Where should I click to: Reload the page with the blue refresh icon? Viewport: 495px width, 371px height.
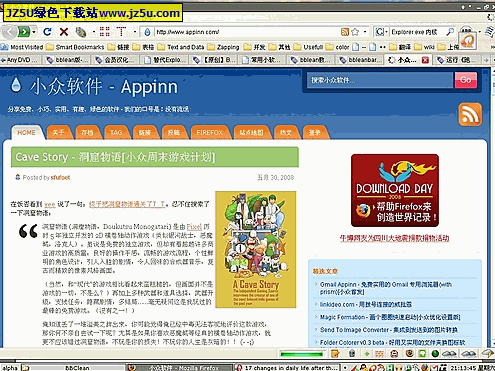coord(47,32)
